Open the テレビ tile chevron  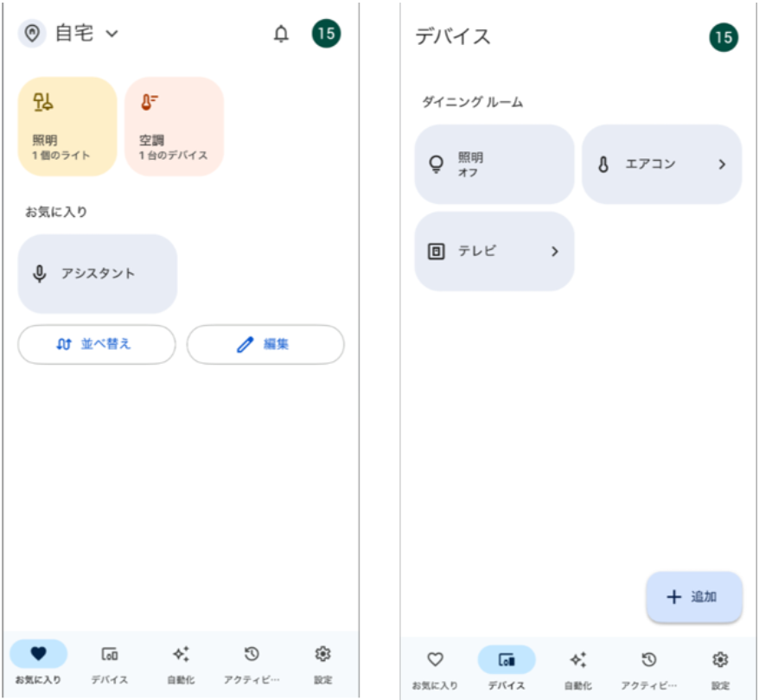pyautogui.click(x=554, y=251)
